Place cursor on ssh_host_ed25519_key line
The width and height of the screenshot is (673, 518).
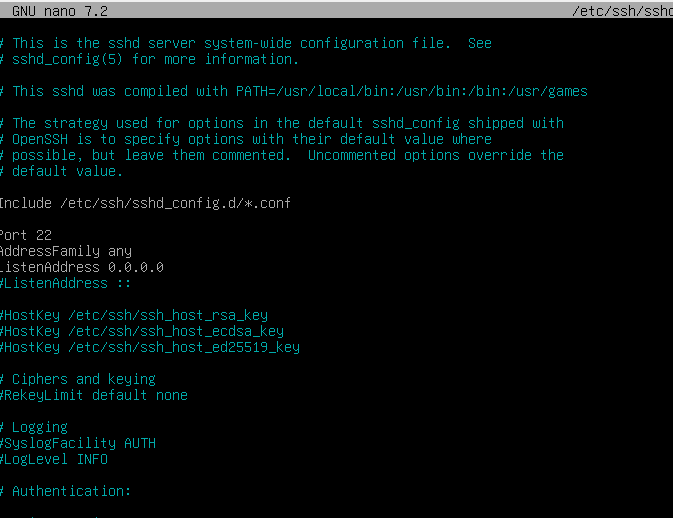click(x=149, y=347)
